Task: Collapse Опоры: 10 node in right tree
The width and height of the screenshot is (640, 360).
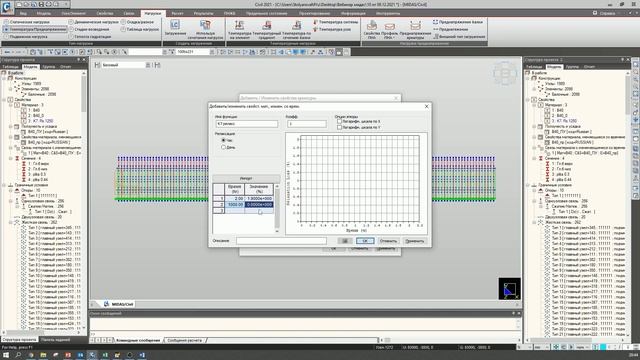Action: 534,190
